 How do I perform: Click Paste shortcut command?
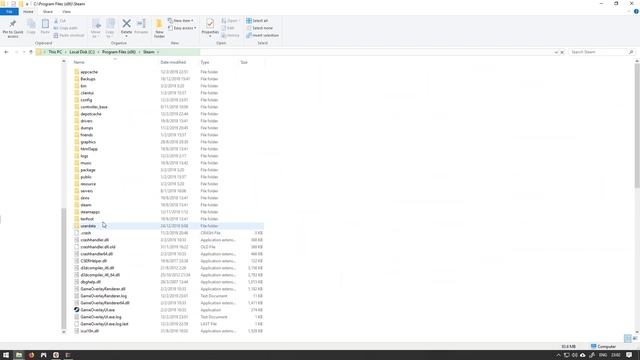click(x=69, y=36)
